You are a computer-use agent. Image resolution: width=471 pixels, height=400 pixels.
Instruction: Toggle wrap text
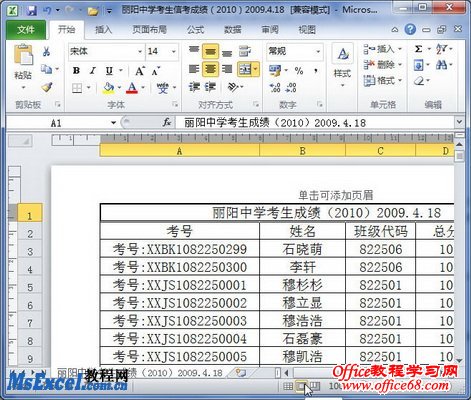point(245,51)
